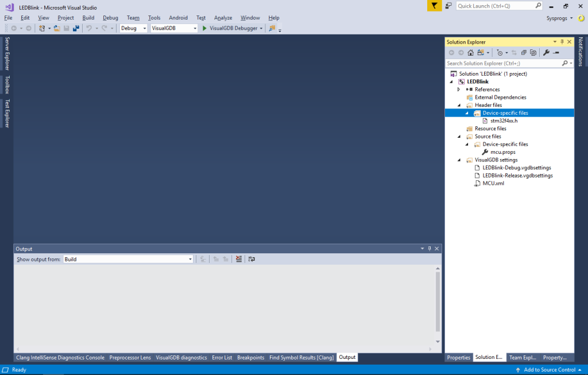Open the 'Show output from' Build dropdown
Viewport: 588px width, 375px height.
[x=190, y=258]
